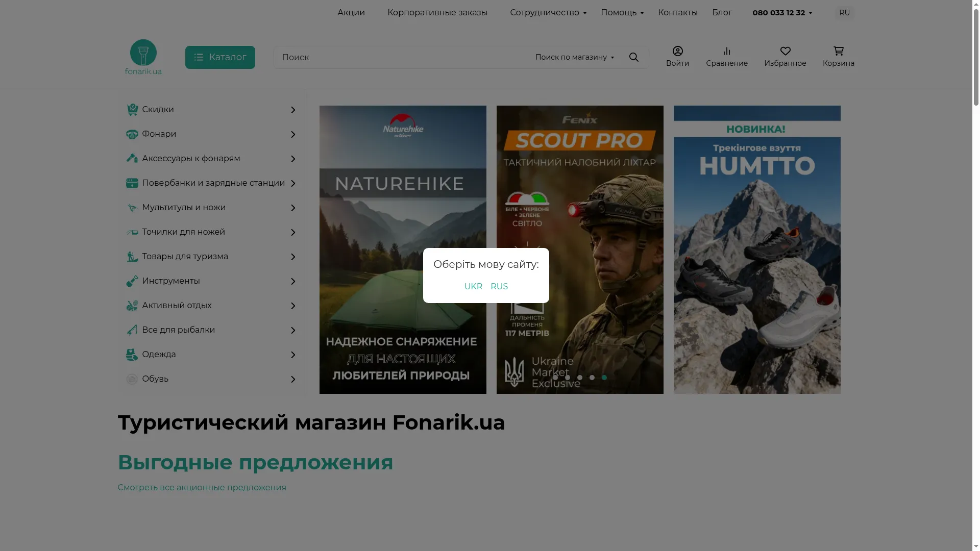
Task: Click the Точилки для ножей icon
Action: 132,232
